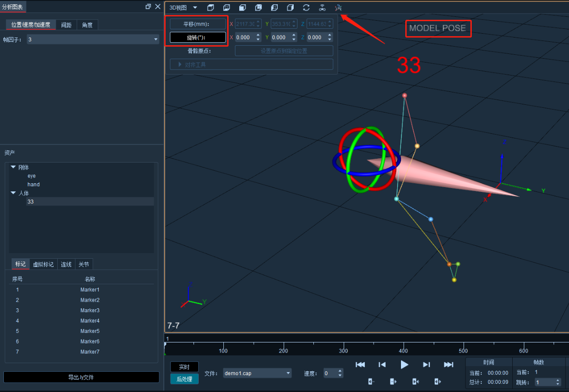Viewport: 569px width, 392px height.
Task: Toggle the rotation (旋转) mode button
Action: coord(198,38)
